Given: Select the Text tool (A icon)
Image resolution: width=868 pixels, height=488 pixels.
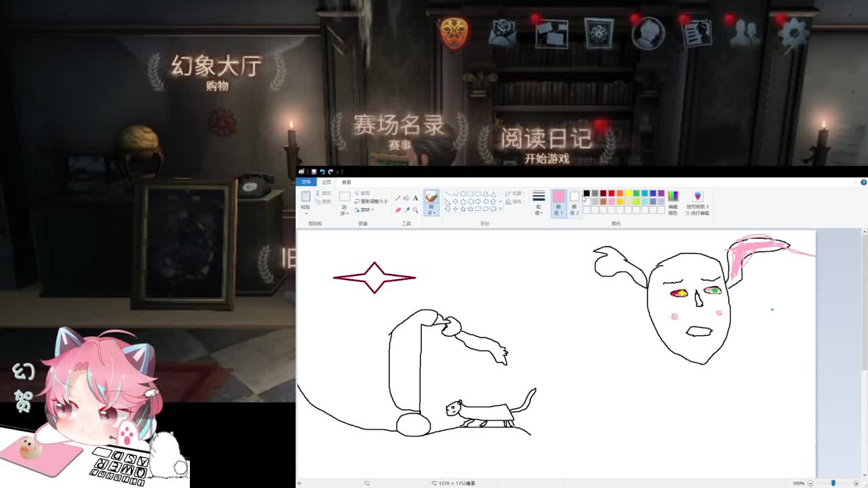Looking at the screenshot, I should pos(415,198).
